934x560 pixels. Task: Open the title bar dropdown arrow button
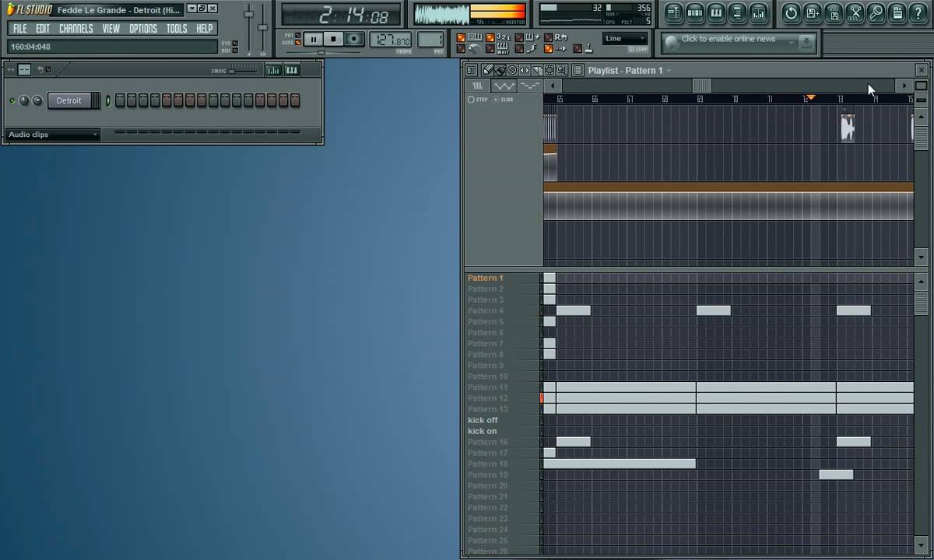point(192,9)
